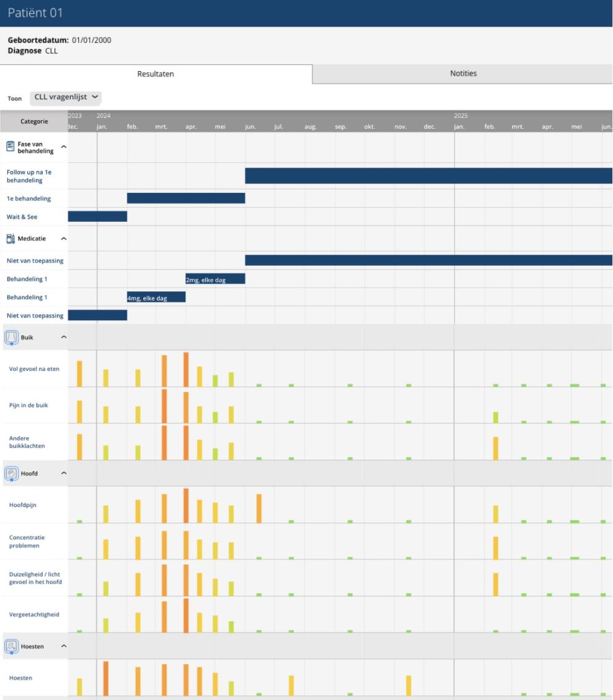Collapse the Medicatie section chevron
This screenshot has width=613, height=700.
pyautogui.click(x=64, y=239)
